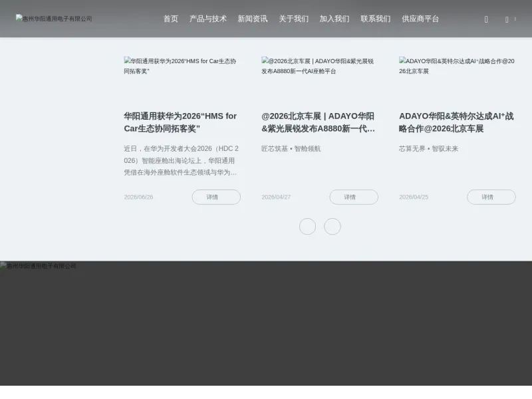
Task: Open headline ADAYO华阳&英特尔达成AI+战略合作
Action: [x=456, y=122]
